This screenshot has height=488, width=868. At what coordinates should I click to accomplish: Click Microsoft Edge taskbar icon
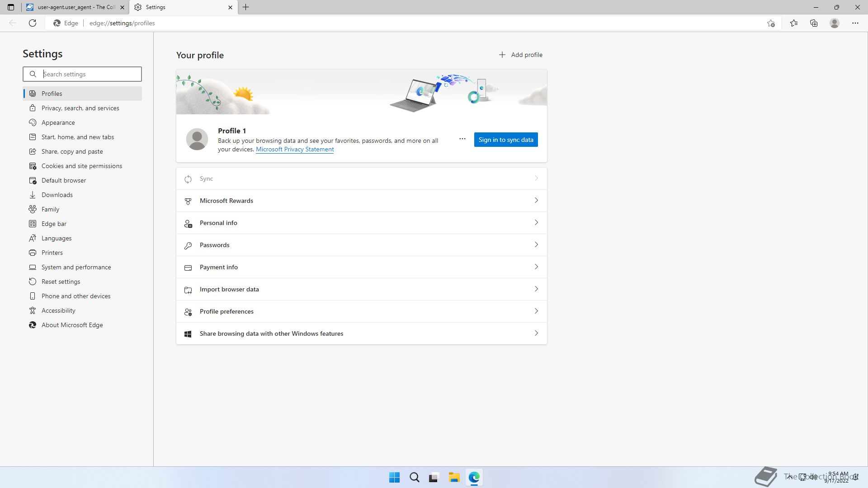point(474,477)
